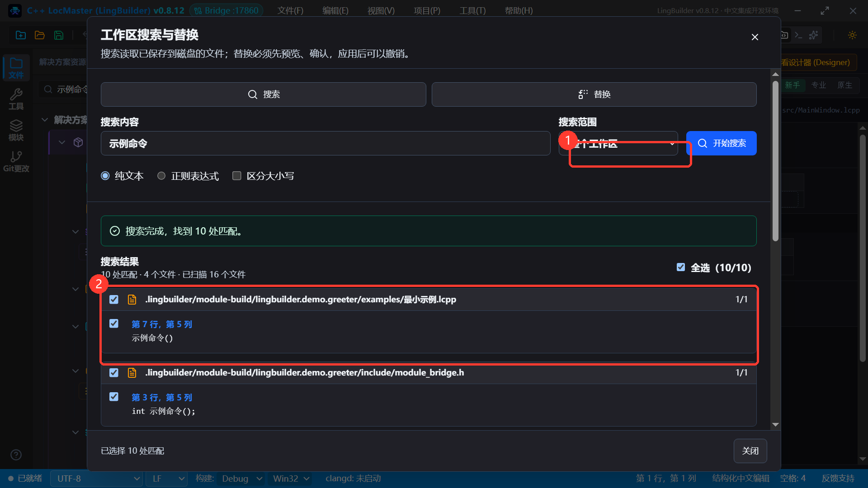The height and width of the screenshot is (488, 868).
Task: Uncheck the 第 3 行 match checkbox
Action: 114,397
